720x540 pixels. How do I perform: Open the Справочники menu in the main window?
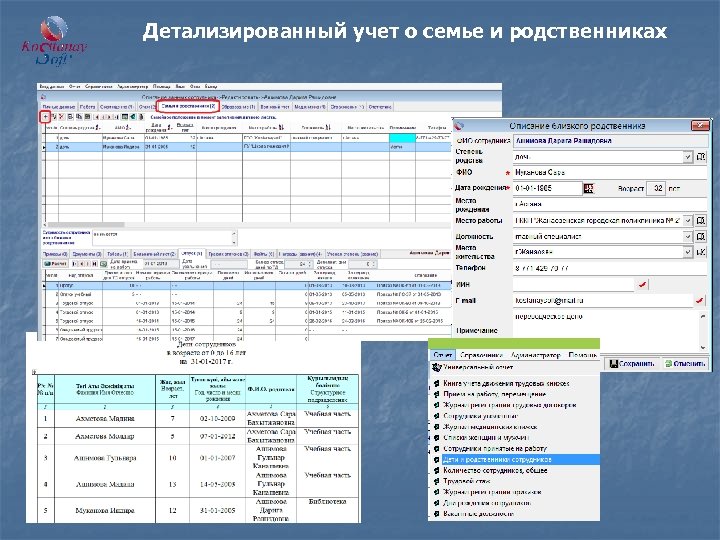click(x=99, y=86)
